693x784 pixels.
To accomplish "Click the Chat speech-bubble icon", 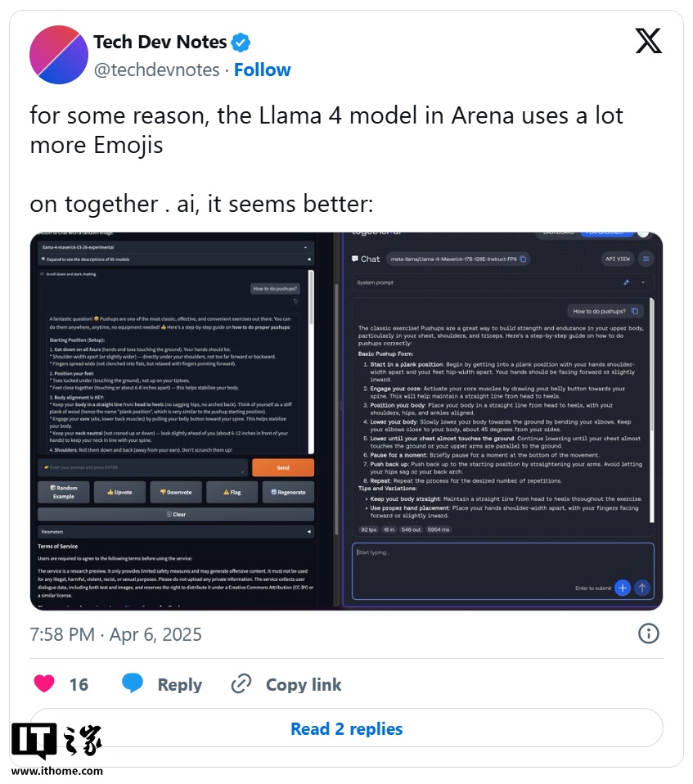I will coord(354,259).
